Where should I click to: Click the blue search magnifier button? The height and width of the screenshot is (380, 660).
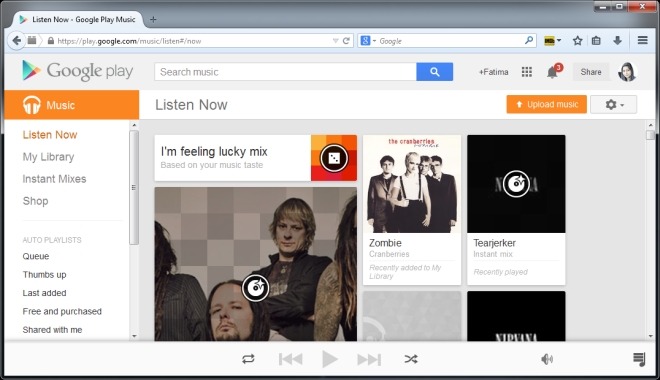click(434, 72)
